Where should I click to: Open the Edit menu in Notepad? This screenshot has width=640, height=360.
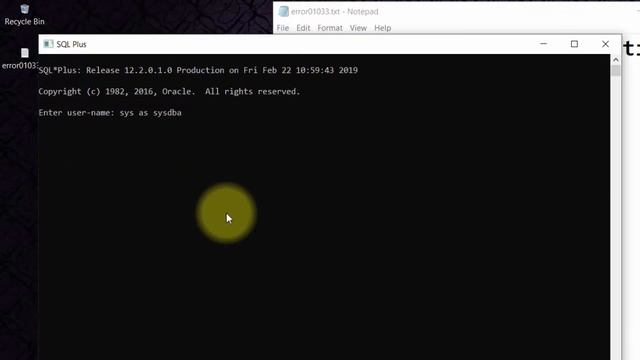tap(303, 28)
